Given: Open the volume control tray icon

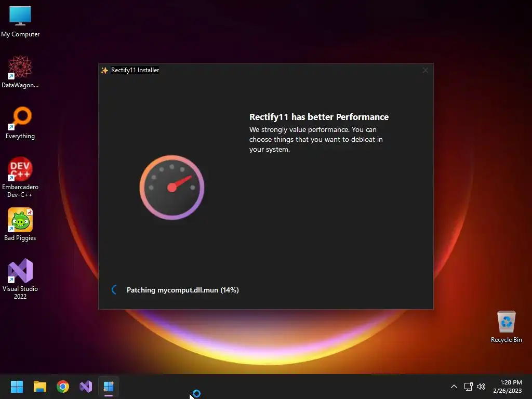Looking at the screenshot, I should pyautogui.click(x=481, y=387).
